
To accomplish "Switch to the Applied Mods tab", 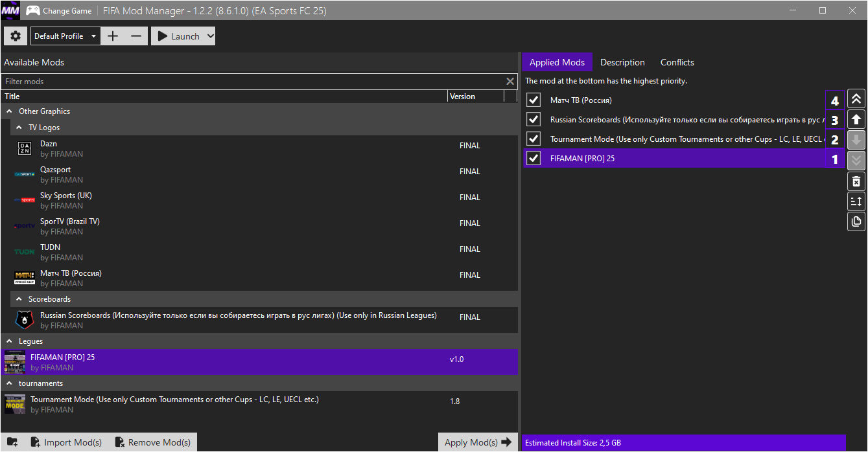I will coord(557,62).
